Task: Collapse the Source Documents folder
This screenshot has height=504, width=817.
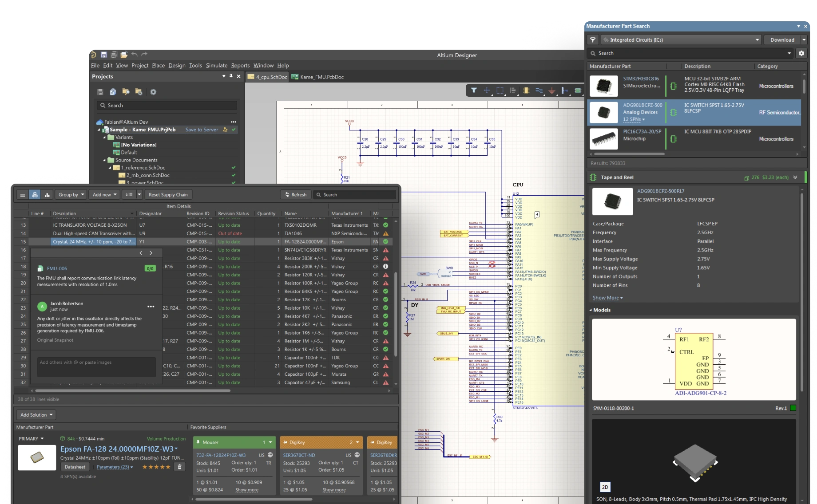Action: (105, 160)
